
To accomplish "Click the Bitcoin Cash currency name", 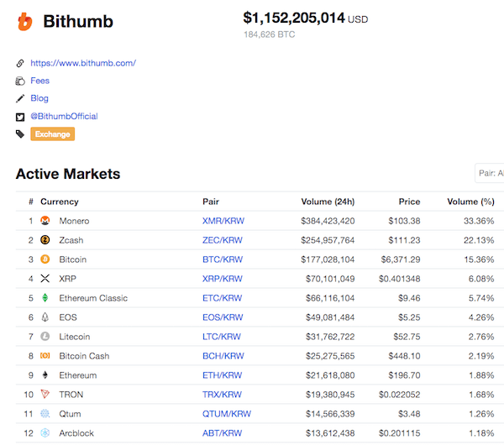I will [84, 356].
